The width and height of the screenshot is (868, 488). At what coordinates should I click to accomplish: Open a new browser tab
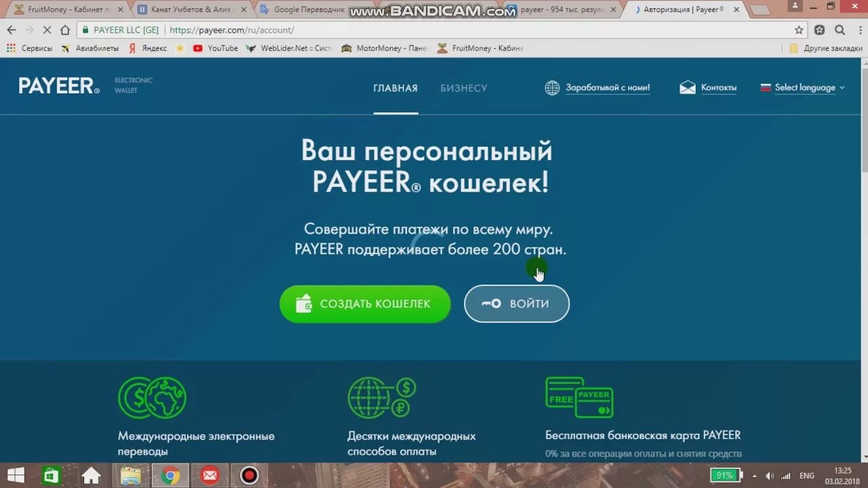(x=759, y=10)
